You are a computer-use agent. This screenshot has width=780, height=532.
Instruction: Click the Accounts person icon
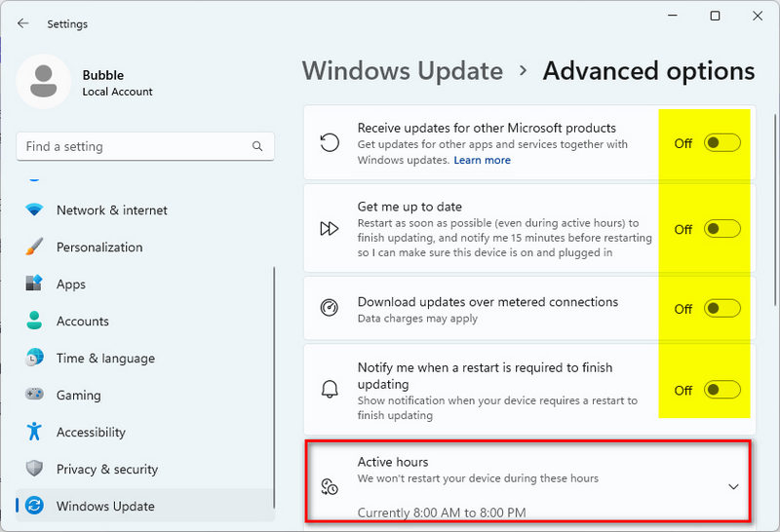(x=34, y=321)
